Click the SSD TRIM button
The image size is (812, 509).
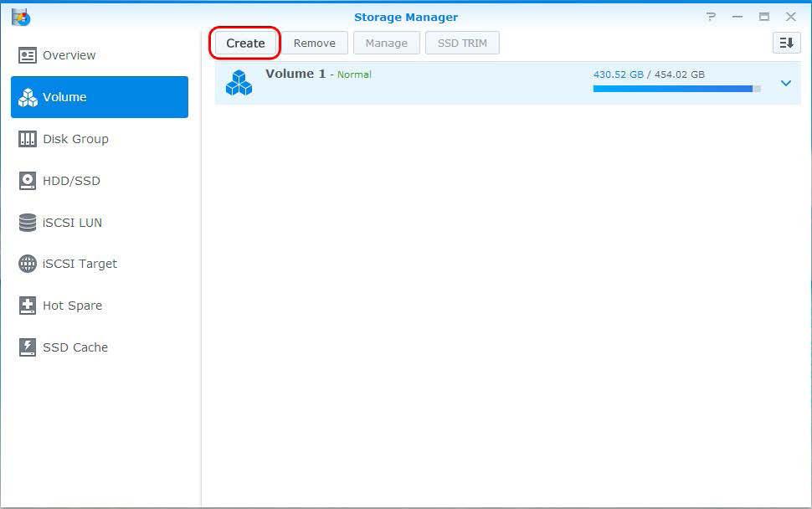(462, 43)
